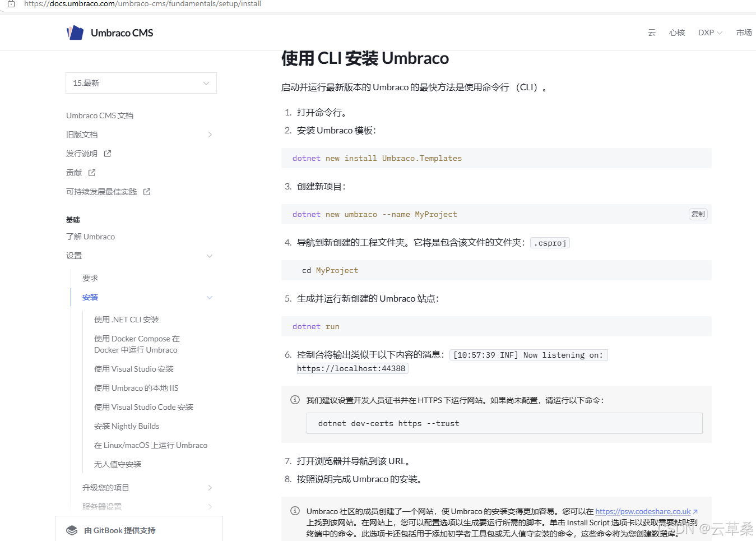Click the site info icon beside the URL

click(11, 4)
